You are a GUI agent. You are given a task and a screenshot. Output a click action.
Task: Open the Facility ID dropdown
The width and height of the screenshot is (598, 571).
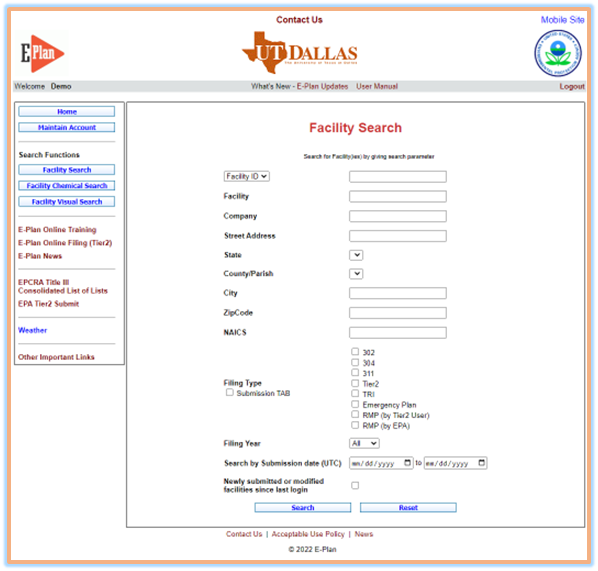246,176
